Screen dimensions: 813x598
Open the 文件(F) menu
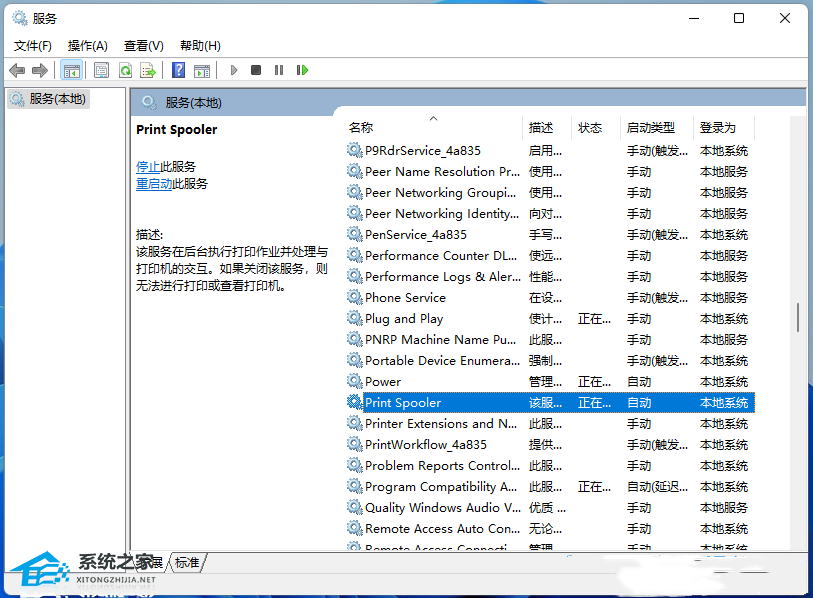click(x=33, y=46)
